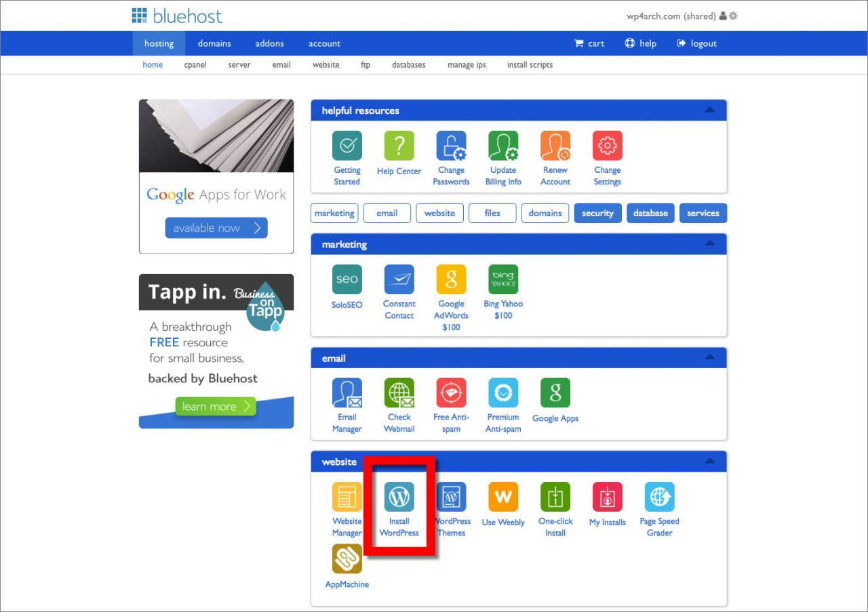Click the user profile icon in header
Viewport: 868px width, 612px height.
click(x=723, y=16)
